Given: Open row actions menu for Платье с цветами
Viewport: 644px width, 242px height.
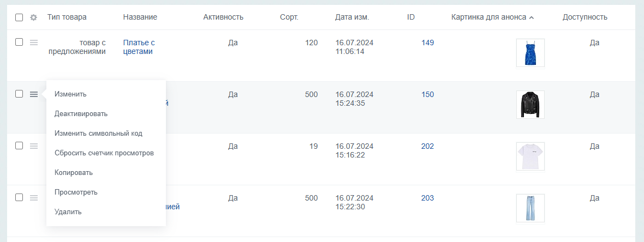Looking at the screenshot, I should [34, 43].
